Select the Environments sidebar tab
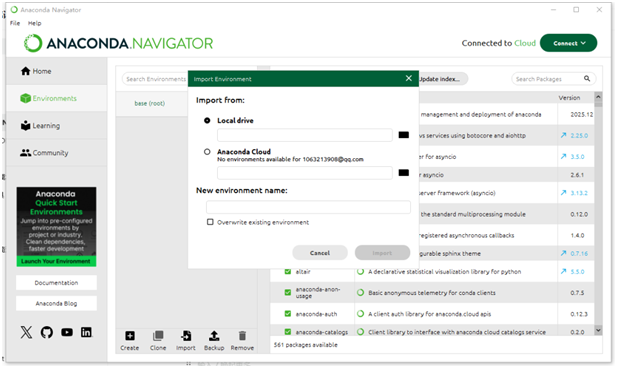 tap(48, 98)
